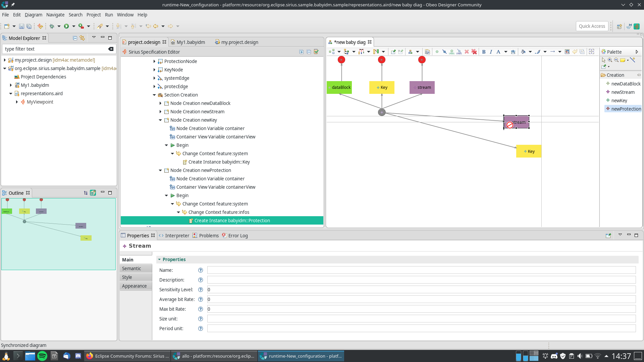Select the Semantic properties tab
This screenshot has height=362, width=644.
point(136,268)
